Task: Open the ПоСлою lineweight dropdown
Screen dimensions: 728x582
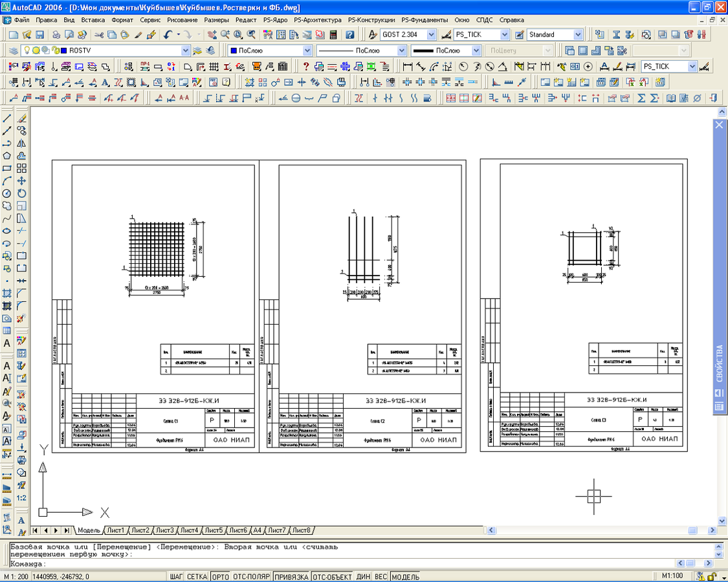Action: coord(476,50)
